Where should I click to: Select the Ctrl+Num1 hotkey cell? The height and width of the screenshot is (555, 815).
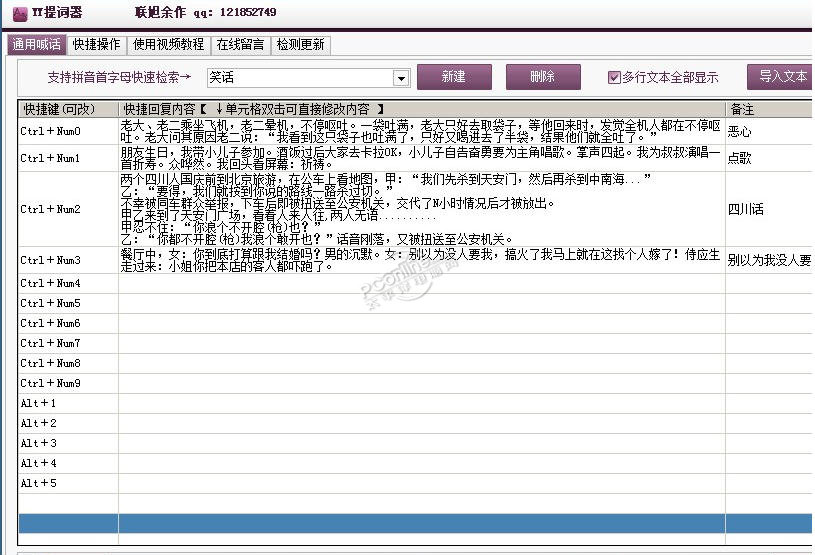click(x=69, y=158)
